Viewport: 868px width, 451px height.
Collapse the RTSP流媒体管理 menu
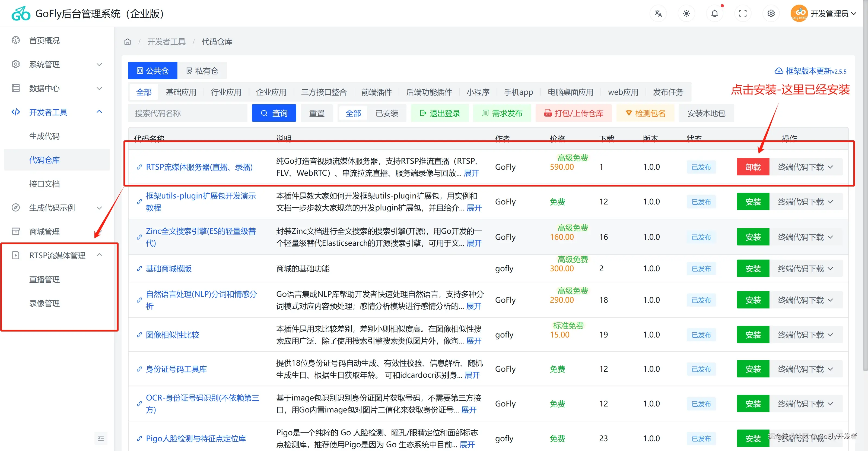click(57, 256)
